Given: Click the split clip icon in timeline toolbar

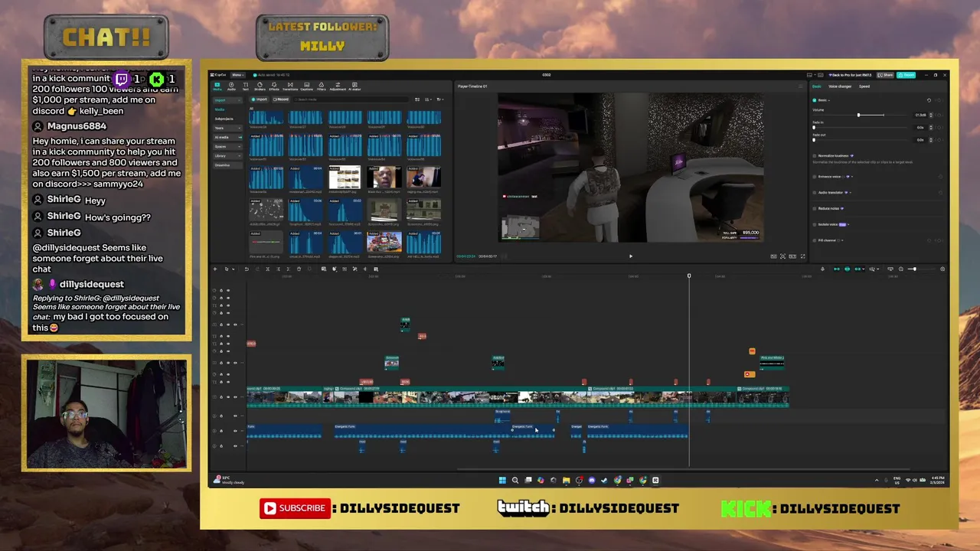Looking at the screenshot, I should pos(267,269).
